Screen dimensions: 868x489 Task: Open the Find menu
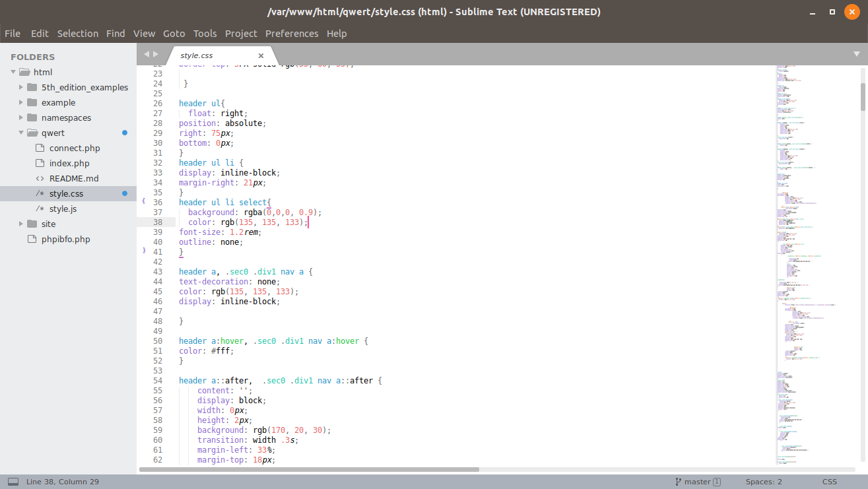[x=116, y=34]
